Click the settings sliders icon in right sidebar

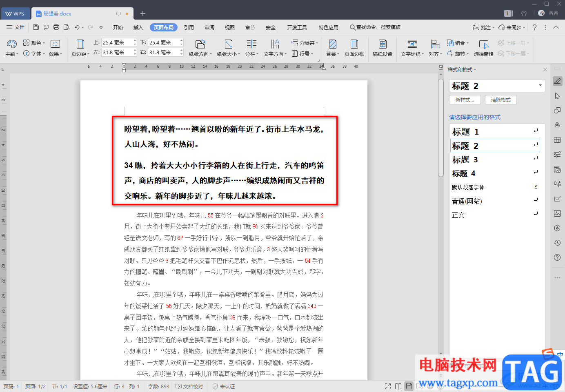[557, 155]
